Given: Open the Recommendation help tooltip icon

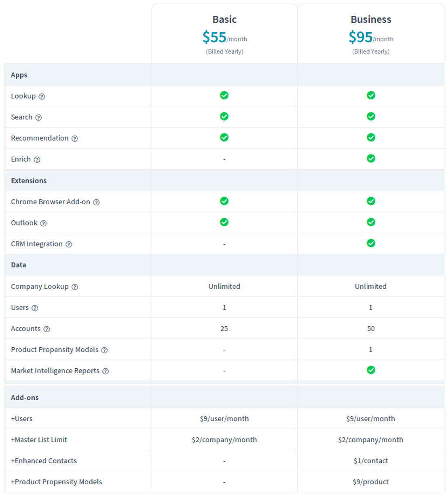Looking at the screenshot, I should coord(75,139).
